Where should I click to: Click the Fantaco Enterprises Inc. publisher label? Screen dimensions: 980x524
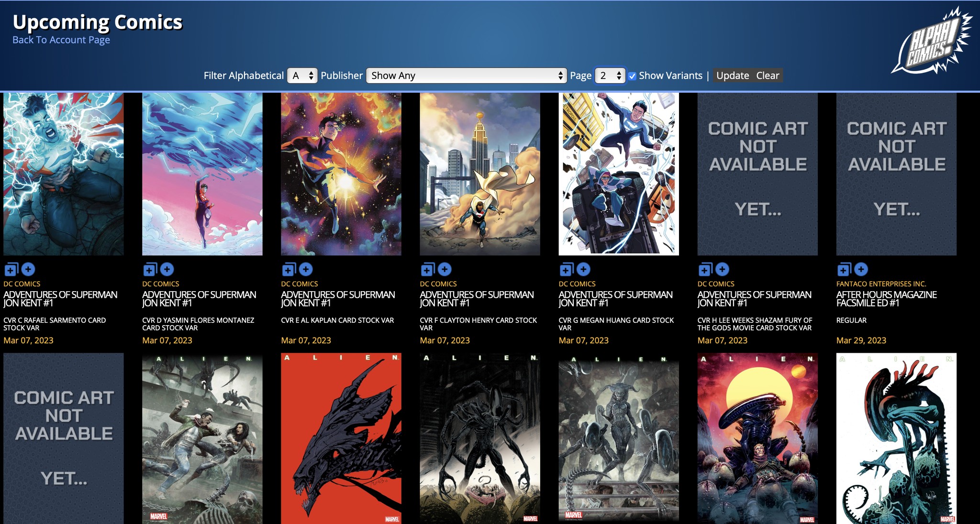[x=881, y=284]
